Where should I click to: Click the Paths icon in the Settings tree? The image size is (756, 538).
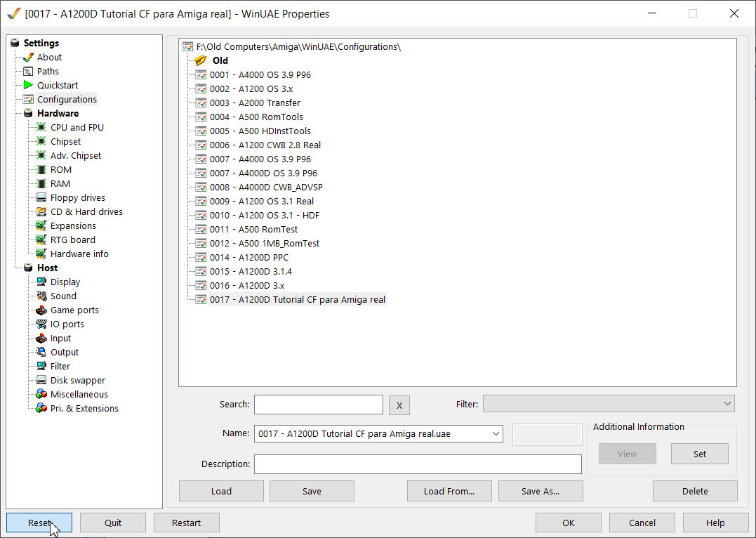(29, 72)
